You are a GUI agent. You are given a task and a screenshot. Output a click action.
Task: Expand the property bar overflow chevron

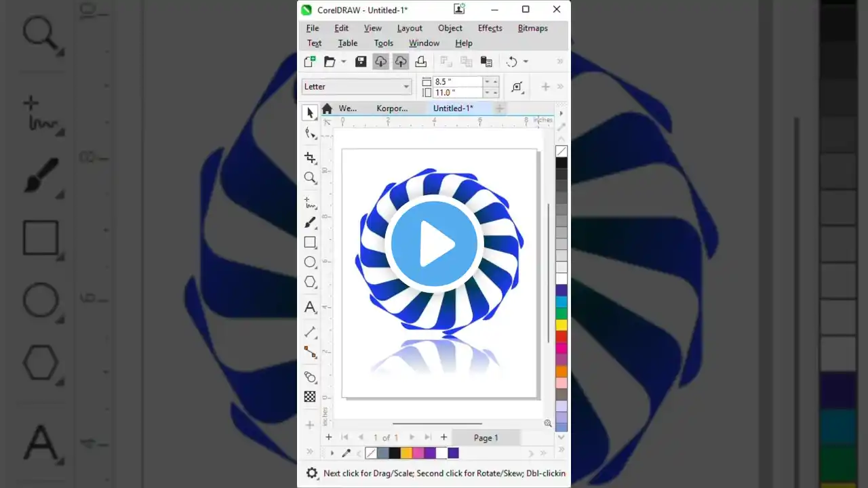pyautogui.click(x=560, y=87)
